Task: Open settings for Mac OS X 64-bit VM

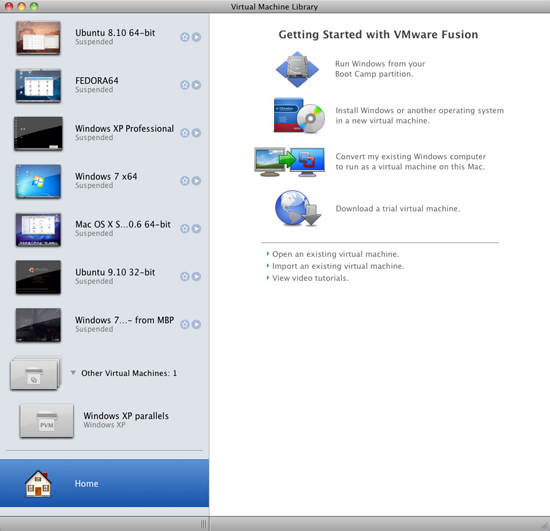Action: coord(185,229)
